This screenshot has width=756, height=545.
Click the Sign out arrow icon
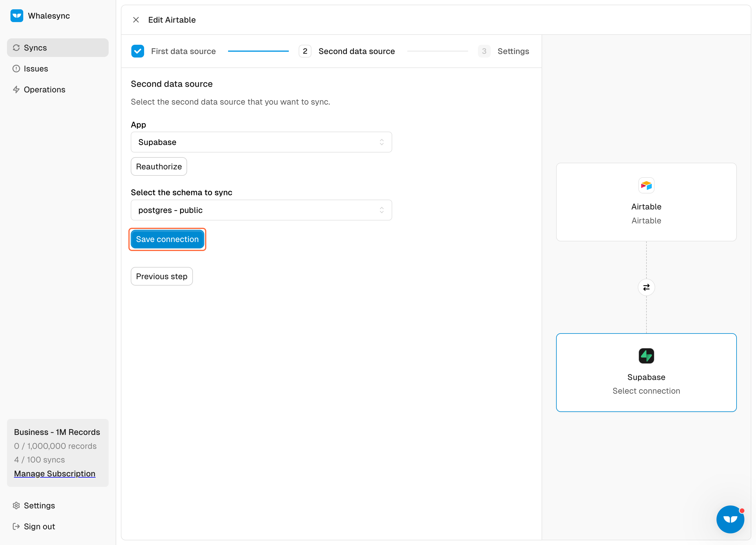16,527
